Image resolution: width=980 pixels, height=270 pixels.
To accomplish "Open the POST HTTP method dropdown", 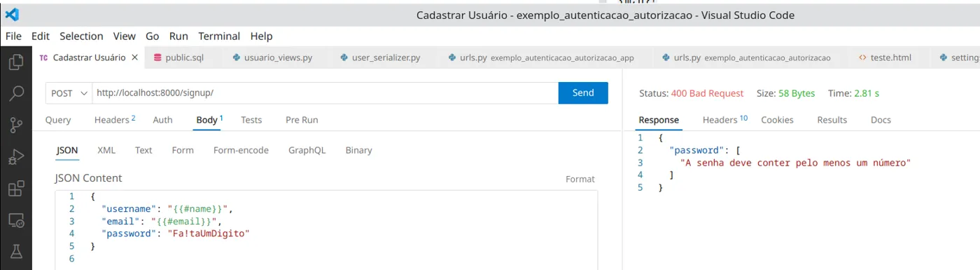I will [x=69, y=93].
